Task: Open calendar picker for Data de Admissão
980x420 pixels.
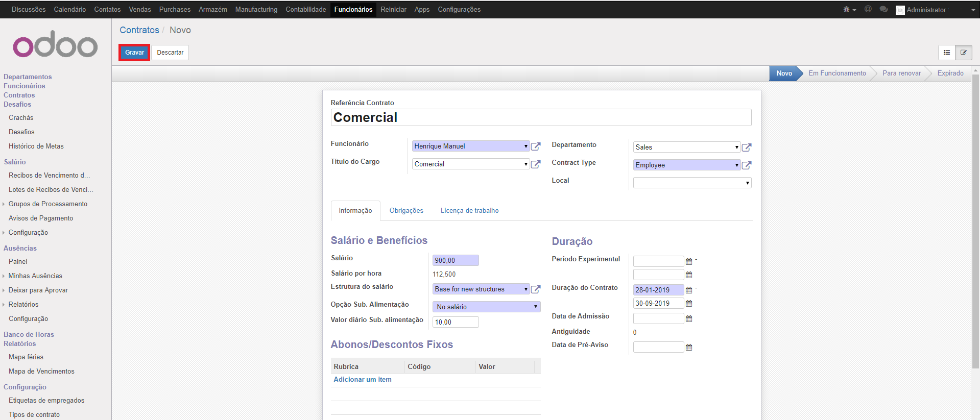Action: (x=688, y=319)
